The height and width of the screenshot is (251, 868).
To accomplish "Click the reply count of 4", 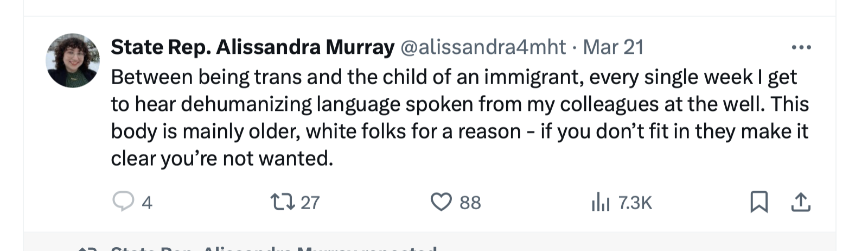I will [x=147, y=203].
